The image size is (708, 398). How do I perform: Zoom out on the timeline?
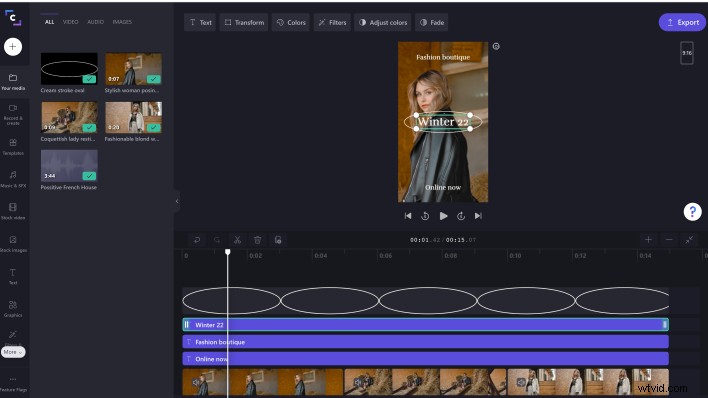point(669,239)
